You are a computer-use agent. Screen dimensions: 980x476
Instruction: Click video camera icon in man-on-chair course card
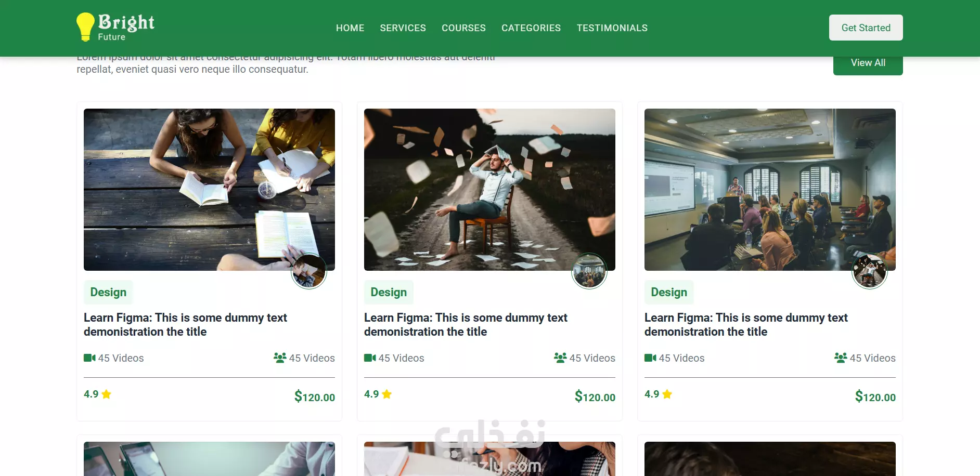coord(370,358)
